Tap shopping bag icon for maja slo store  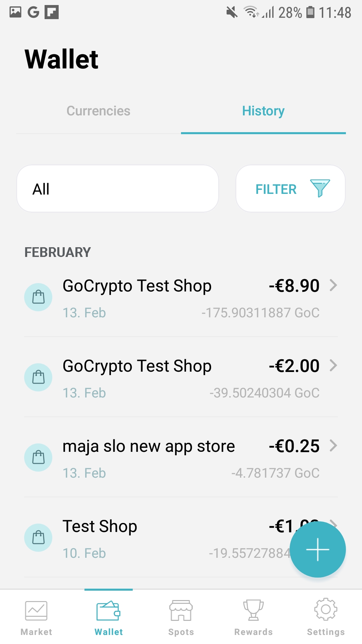(x=38, y=458)
